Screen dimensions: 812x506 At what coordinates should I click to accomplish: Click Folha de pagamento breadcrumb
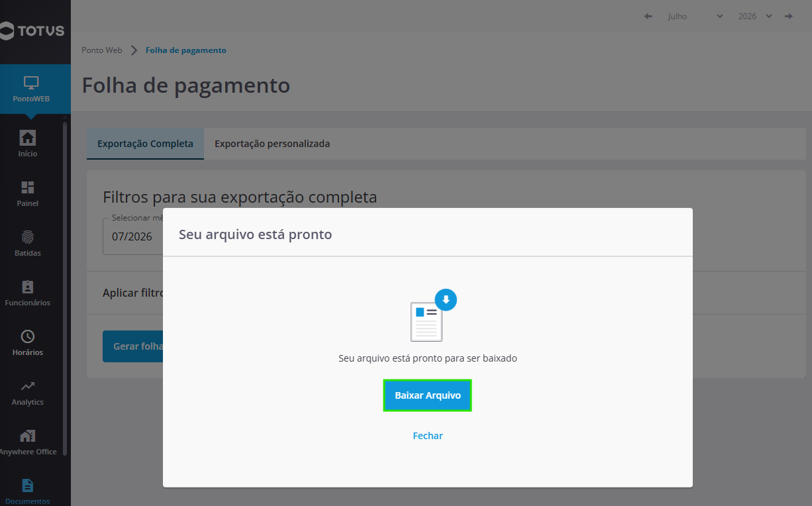tap(186, 50)
